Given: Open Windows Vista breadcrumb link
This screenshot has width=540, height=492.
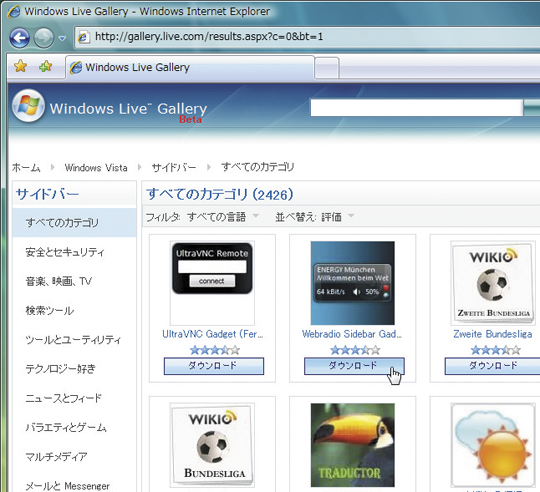Looking at the screenshot, I should pos(96,168).
